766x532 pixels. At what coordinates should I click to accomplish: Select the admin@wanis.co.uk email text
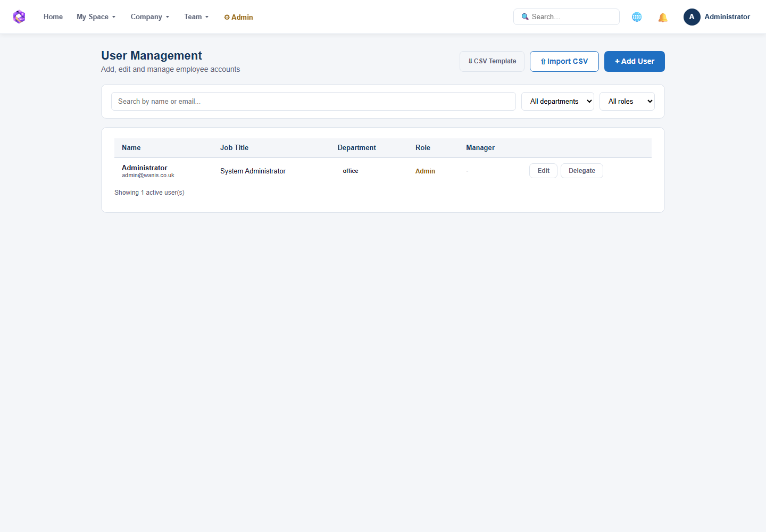point(148,176)
